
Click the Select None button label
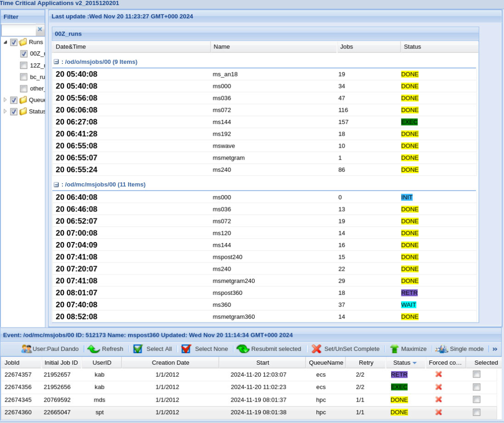click(211, 348)
